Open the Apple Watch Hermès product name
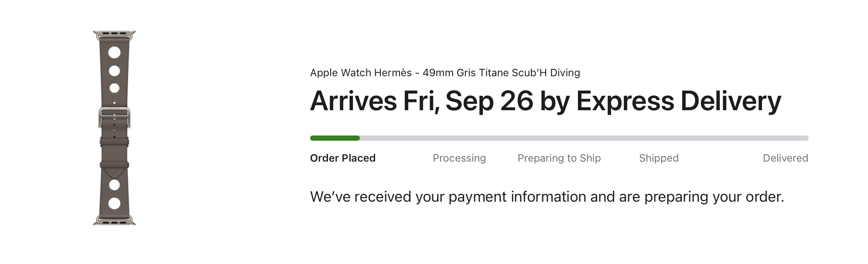 [x=445, y=73]
